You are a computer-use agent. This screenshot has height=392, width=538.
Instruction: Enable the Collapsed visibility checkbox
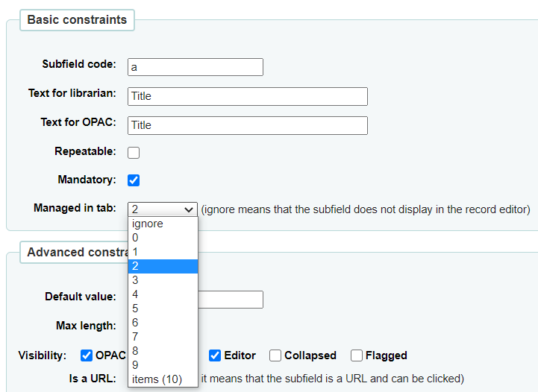tap(275, 355)
